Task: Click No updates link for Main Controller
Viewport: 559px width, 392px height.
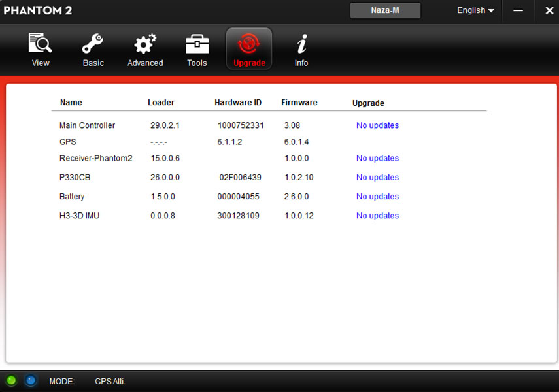Action: [x=377, y=125]
